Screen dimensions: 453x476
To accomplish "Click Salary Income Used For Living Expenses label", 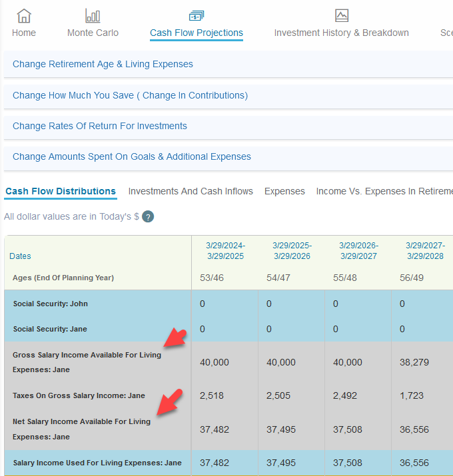I will (97, 463).
